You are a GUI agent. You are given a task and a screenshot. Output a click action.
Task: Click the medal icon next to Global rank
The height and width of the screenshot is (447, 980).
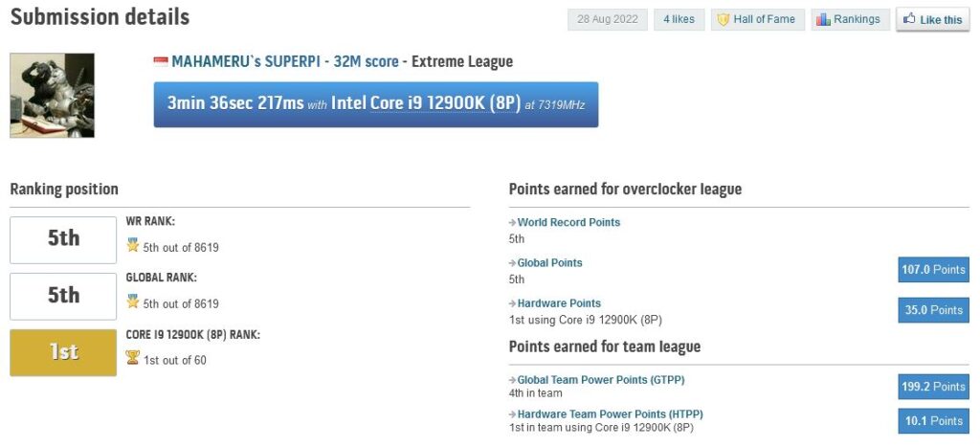click(x=132, y=302)
